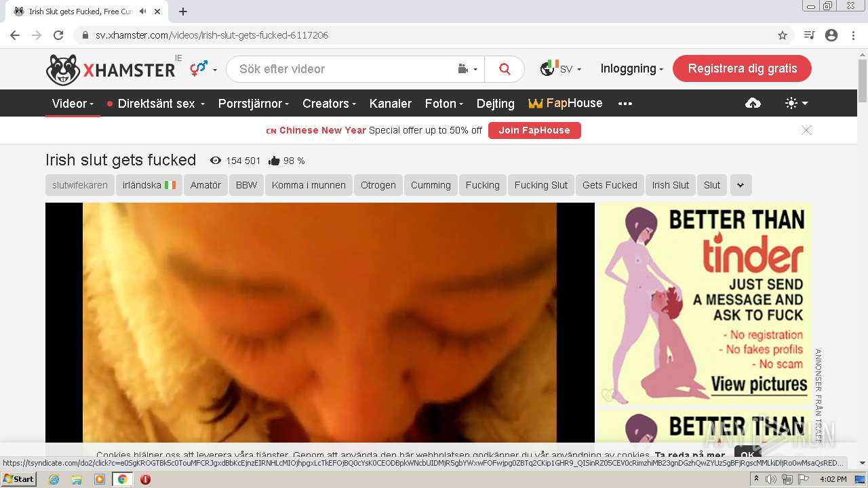The image size is (868, 488).
Task: Open the media player taskbar icon
Action: pos(100,479)
